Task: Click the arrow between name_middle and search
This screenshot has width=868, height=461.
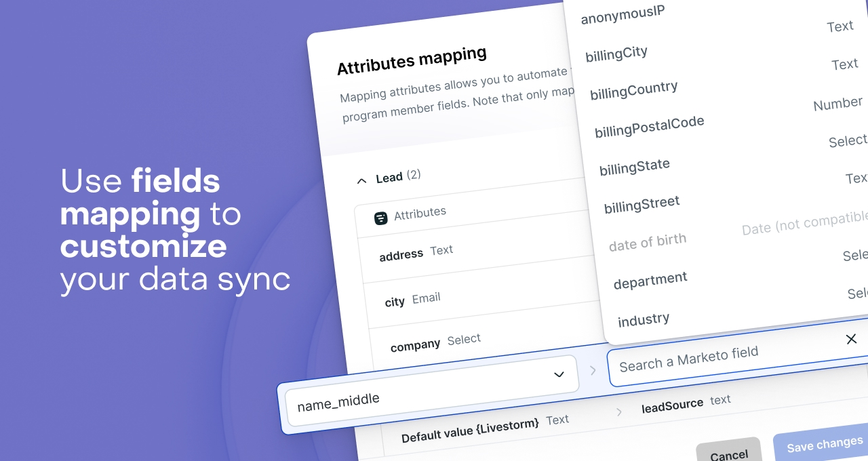Action: pyautogui.click(x=593, y=370)
